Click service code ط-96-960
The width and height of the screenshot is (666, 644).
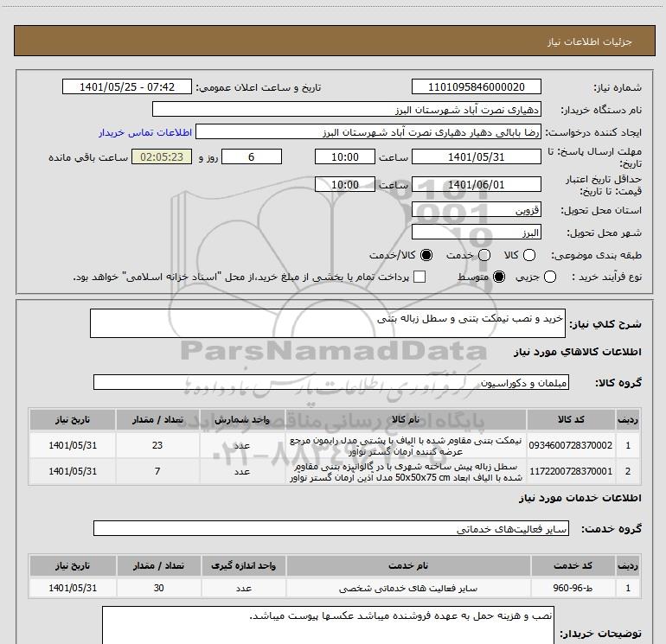pyautogui.click(x=573, y=588)
